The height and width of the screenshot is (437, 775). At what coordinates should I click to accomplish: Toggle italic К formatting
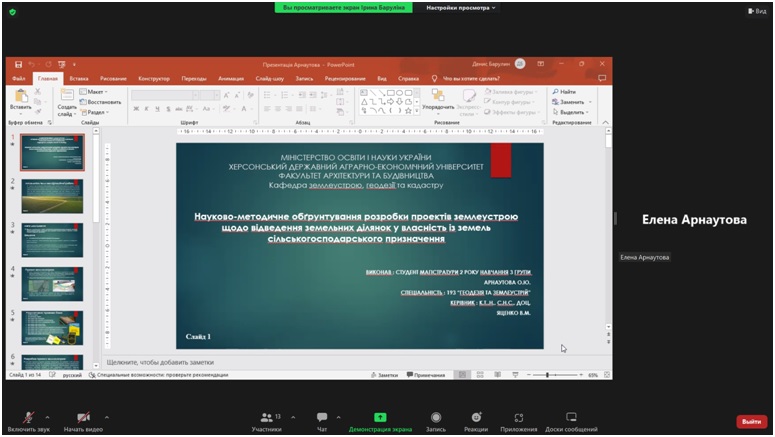(x=146, y=109)
